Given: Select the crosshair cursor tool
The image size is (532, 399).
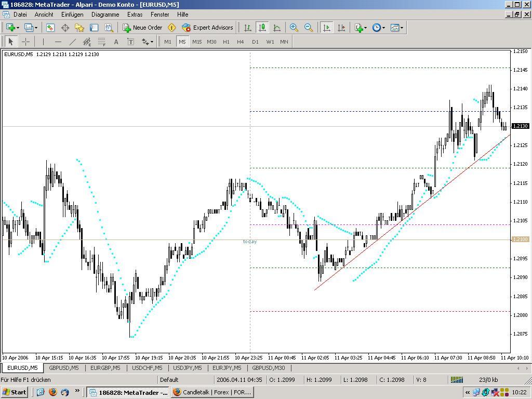Looking at the screenshot, I should click(25, 42).
